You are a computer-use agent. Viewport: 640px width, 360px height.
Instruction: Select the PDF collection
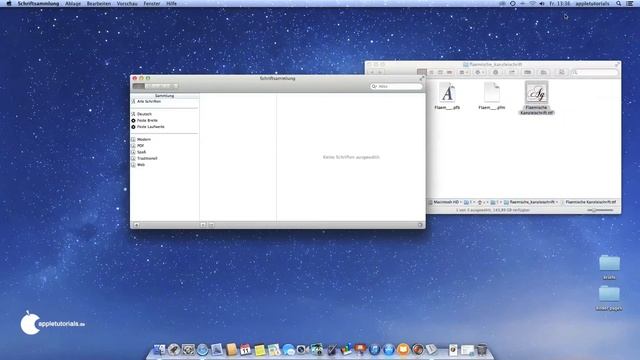164,146
